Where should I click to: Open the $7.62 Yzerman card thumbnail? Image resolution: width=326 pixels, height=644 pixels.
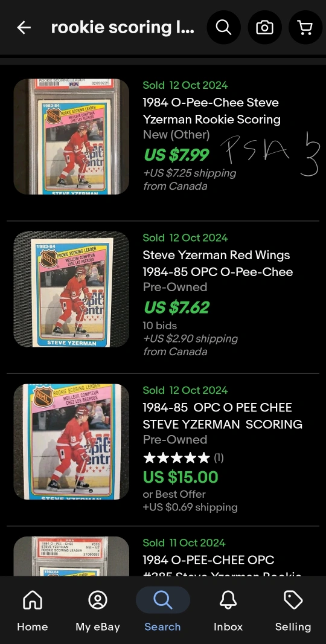(x=71, y=289)
